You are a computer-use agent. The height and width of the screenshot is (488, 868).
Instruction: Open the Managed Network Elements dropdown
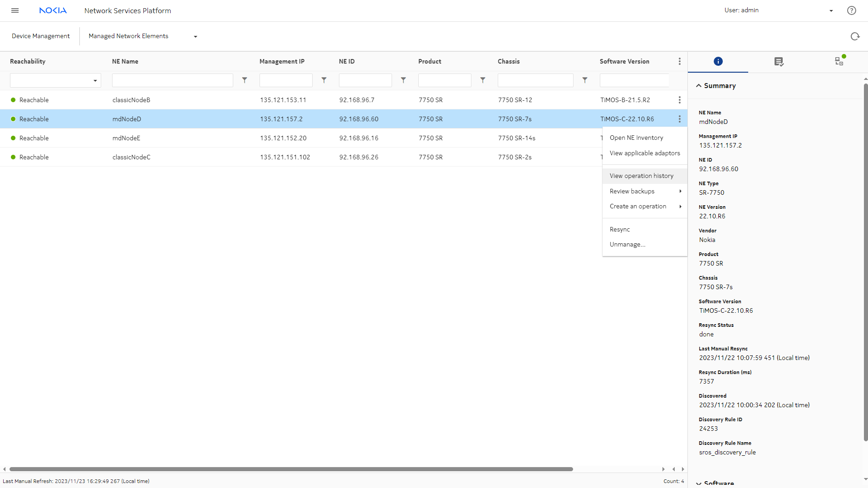pos(196,36)
